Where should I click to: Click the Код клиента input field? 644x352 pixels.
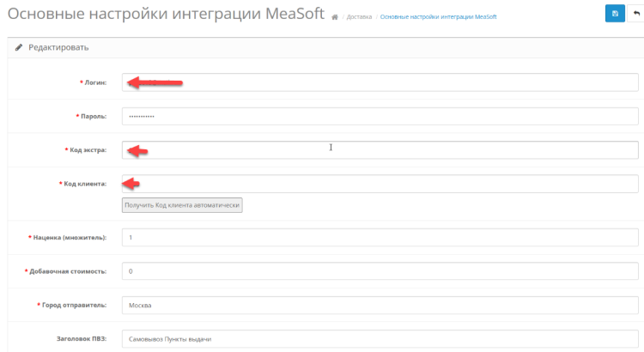coord(380,184)
